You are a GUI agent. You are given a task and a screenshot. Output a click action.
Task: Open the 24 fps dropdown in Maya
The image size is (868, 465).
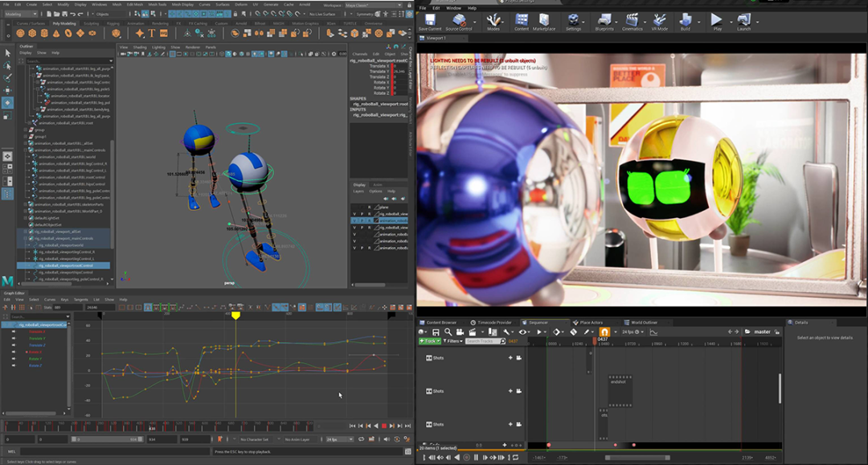click(x=339, y=439)
